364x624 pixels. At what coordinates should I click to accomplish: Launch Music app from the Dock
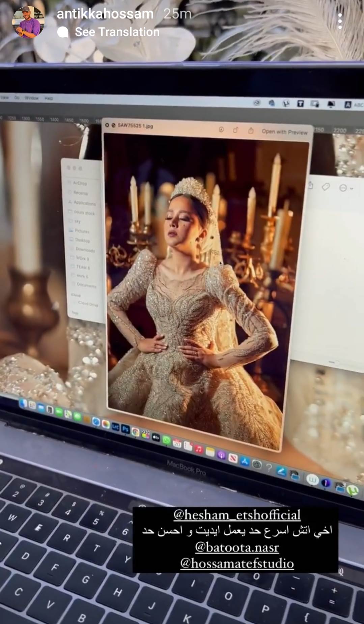(x=199, y=449)
